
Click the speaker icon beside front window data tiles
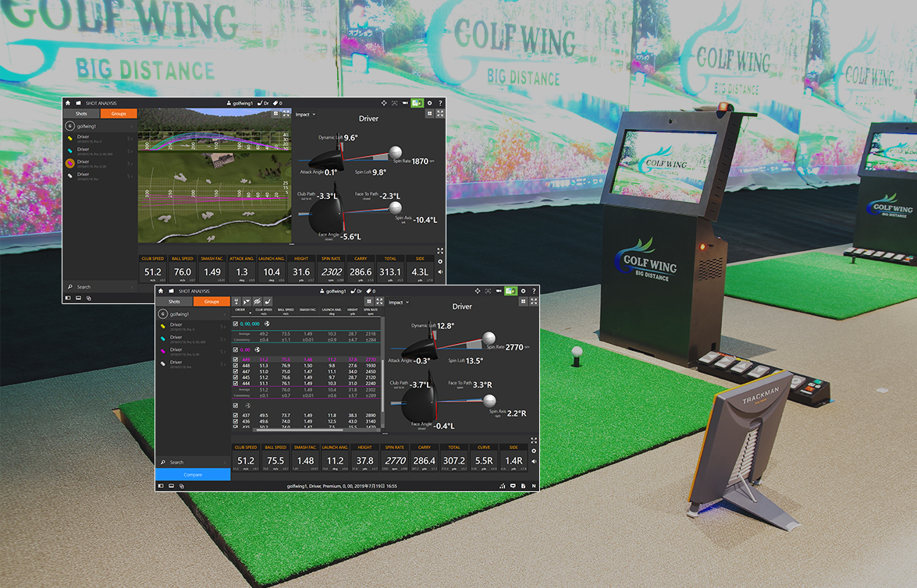click(533, 461)
